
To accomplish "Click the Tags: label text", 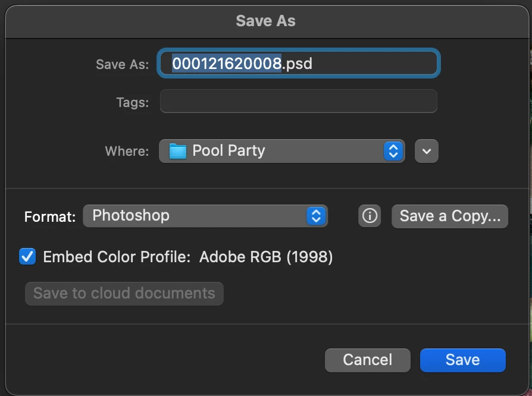I will coord(132,102).
